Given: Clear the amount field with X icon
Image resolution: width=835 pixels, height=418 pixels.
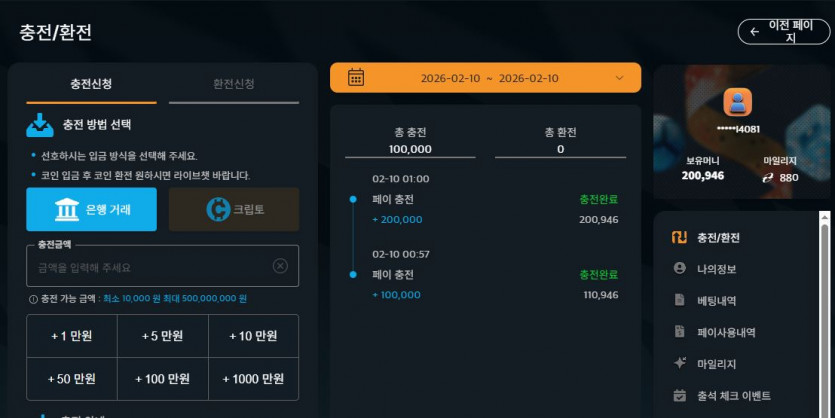Looking at the screenshot, I should pyautogui.click(x=280, y=266).
